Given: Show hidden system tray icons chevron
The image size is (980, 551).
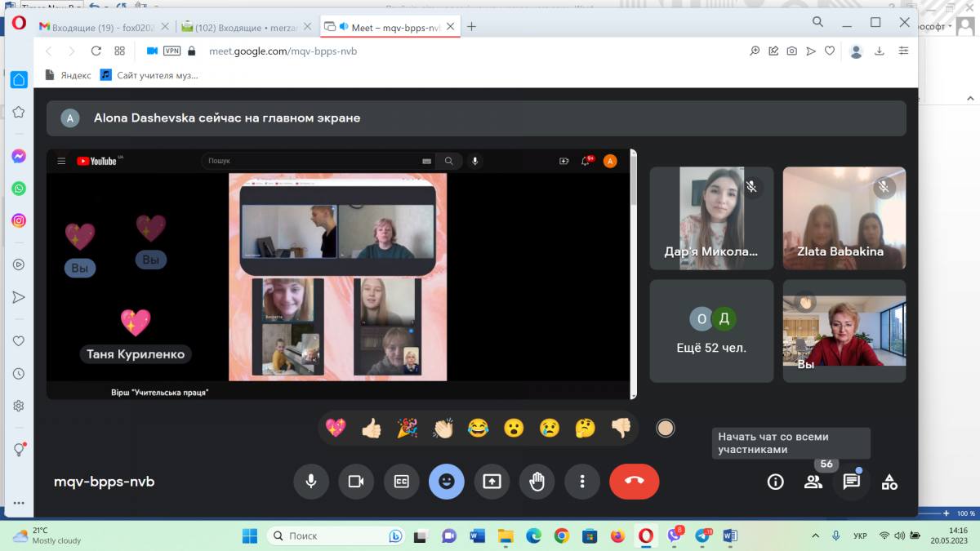Looking at the screenshot, I should pyautogui.click(x=814, y=535).
